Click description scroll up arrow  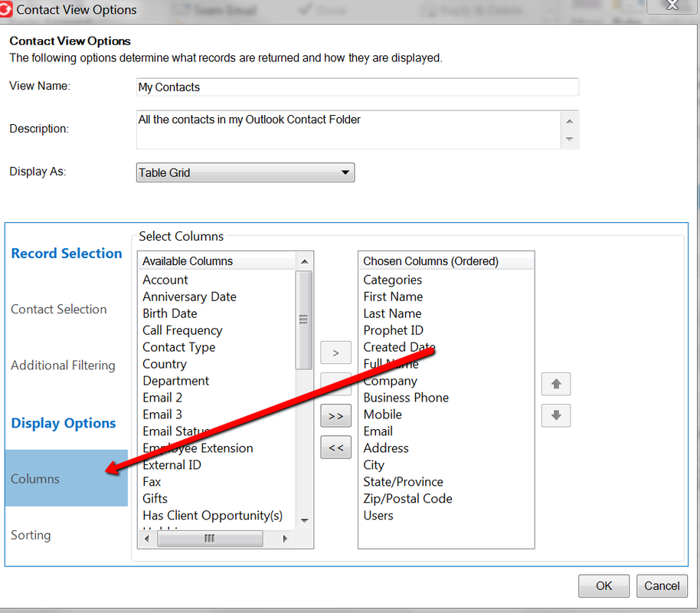pos(569,121)
